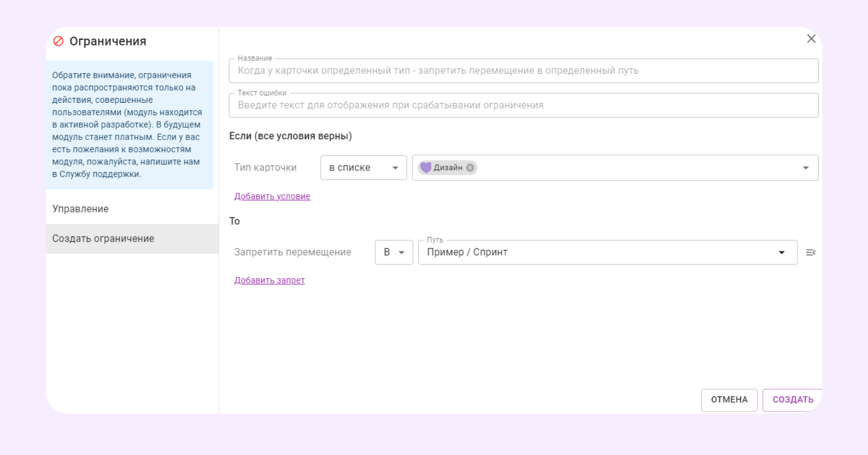The width and height of the screenshot is (868, 455).
Task: Open the Путь dropdown showing Пример / Спринт
Action: (607, 252)
